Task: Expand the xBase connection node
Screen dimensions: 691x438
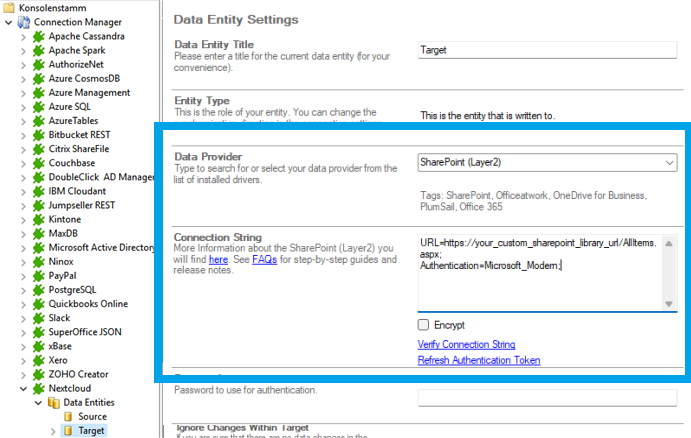Action: (x=23, y=346)
